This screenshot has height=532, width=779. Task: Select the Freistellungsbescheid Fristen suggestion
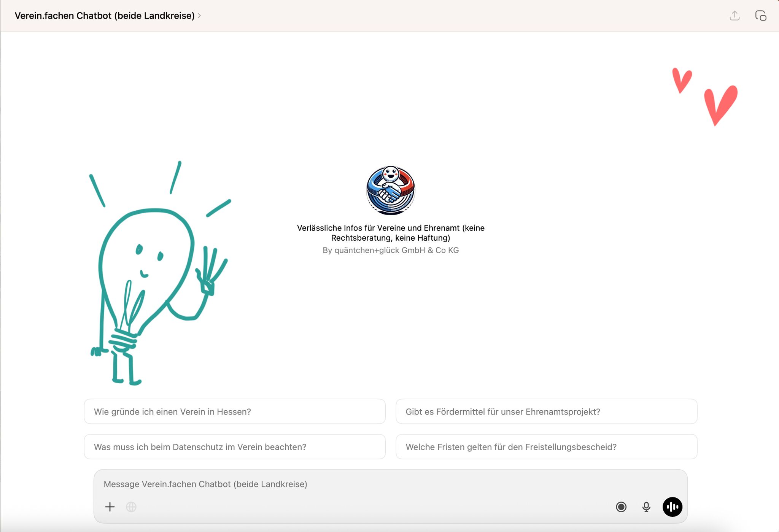point(546,447)
